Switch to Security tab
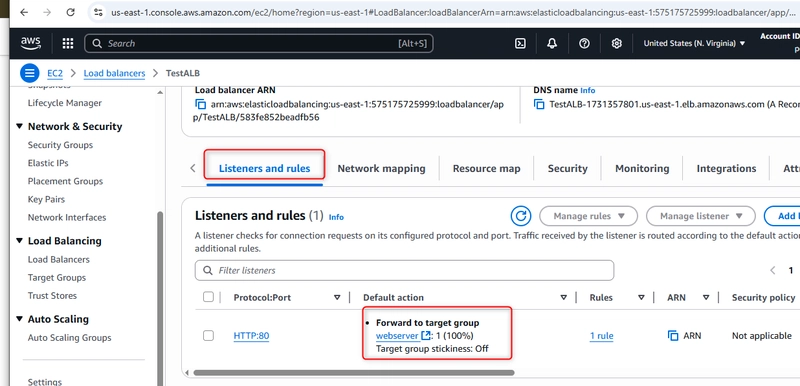 (x=567, y=168)
